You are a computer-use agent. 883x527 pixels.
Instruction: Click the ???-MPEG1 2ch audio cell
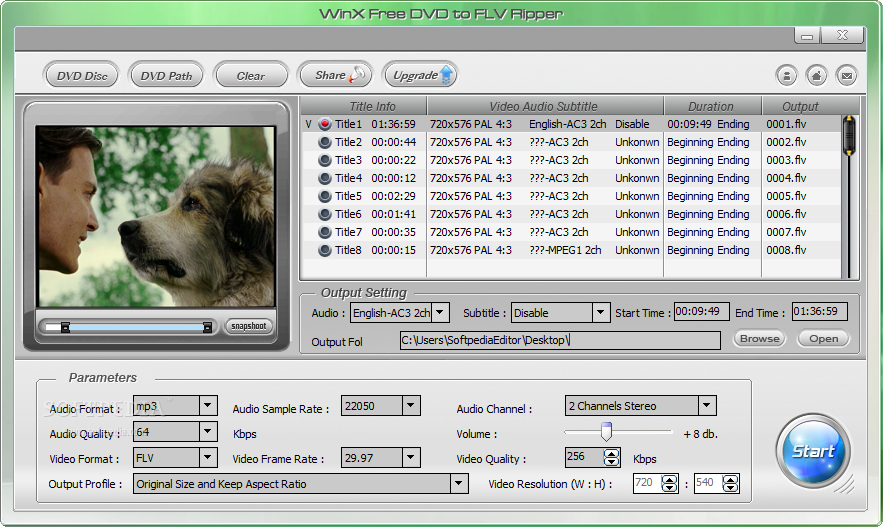pos(565,250)
